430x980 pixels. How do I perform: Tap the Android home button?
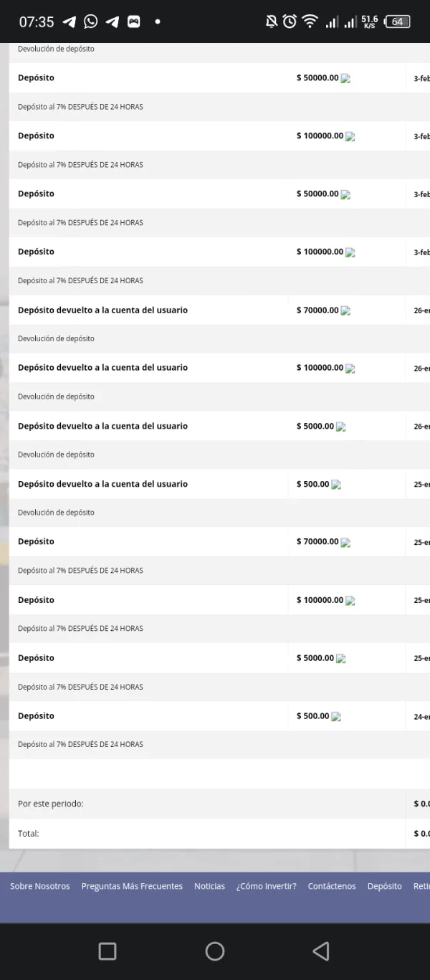pyautogui.click(x=214, y=951)
